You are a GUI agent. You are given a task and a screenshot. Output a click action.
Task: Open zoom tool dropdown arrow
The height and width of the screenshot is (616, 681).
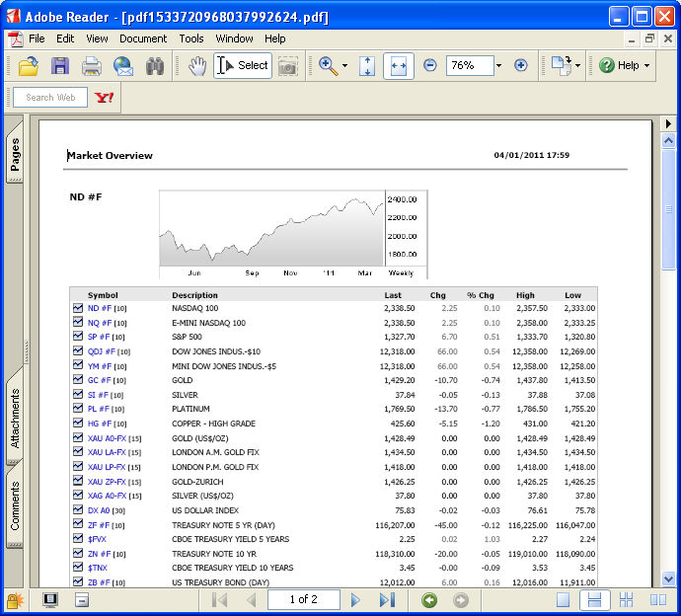(x=344, y=66)
